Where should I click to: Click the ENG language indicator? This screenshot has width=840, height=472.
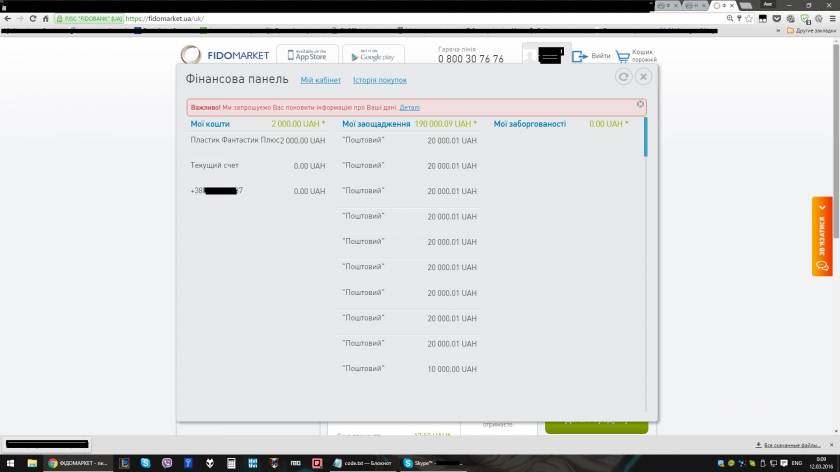[x=797, y=463]
